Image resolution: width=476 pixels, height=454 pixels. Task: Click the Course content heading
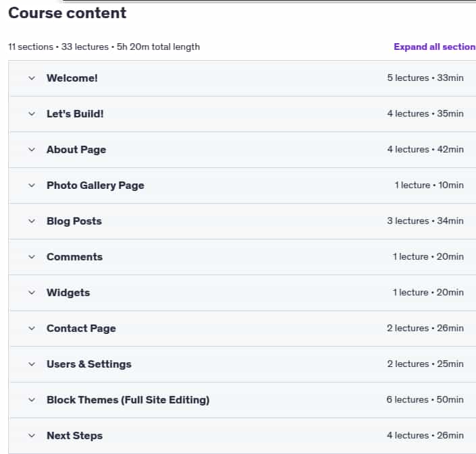67,13
